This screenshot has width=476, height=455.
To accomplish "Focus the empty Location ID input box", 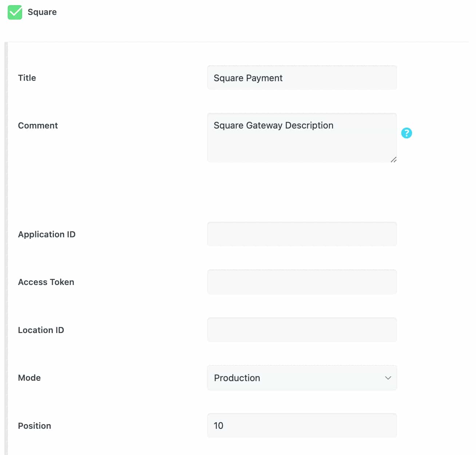I will coord(301,330).
